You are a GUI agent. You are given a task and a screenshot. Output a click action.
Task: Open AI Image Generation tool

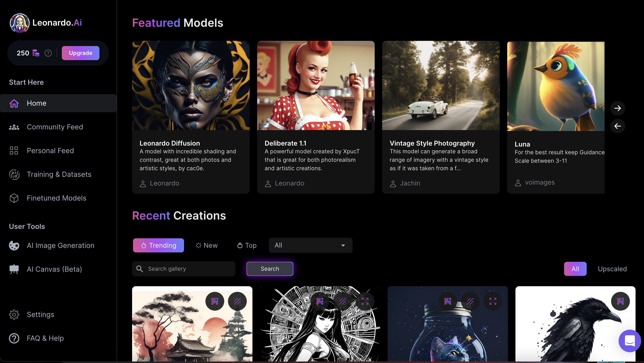(x=60, y=246)
